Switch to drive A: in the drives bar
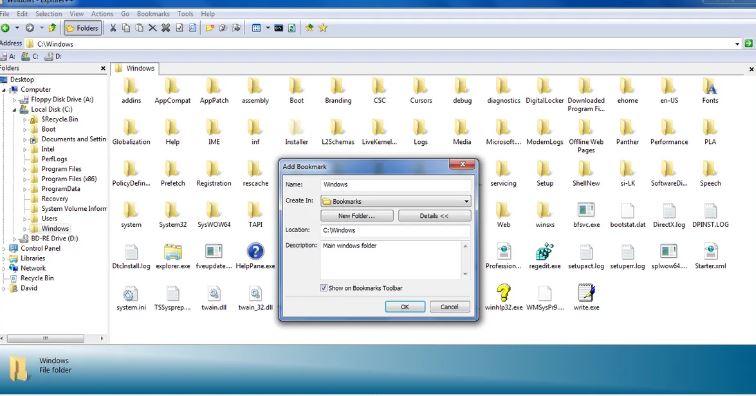This screenshot has height=396, width=756. pos(8,56)
